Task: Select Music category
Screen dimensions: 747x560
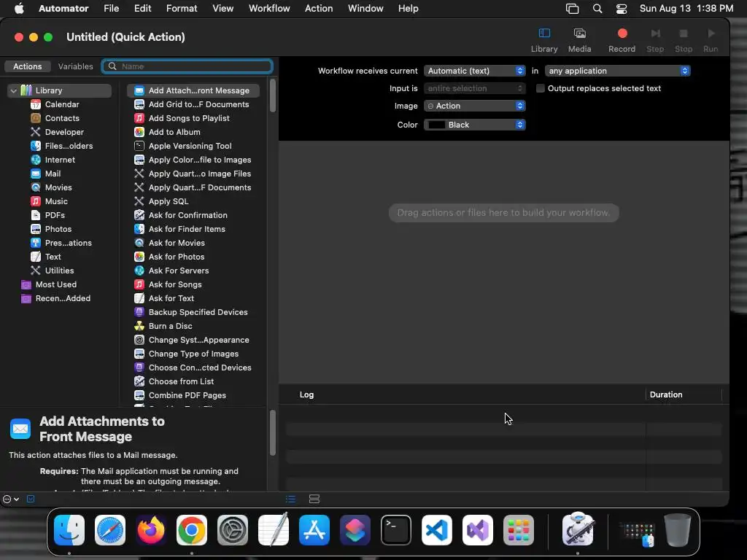Action: (x=55, y=201)
